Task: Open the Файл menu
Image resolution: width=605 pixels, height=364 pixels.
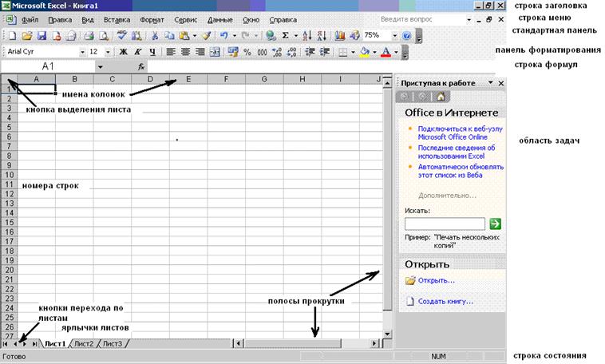Action: point(30,20)
